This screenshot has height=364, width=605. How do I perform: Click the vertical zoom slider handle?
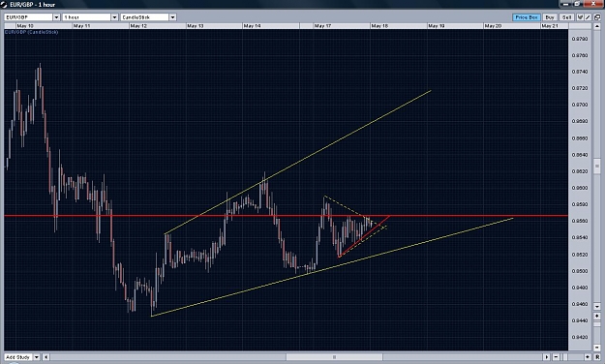point(597,324)
